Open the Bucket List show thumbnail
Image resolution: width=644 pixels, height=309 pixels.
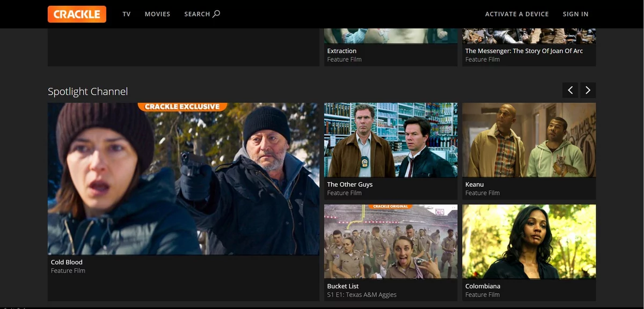click(391, 241)
